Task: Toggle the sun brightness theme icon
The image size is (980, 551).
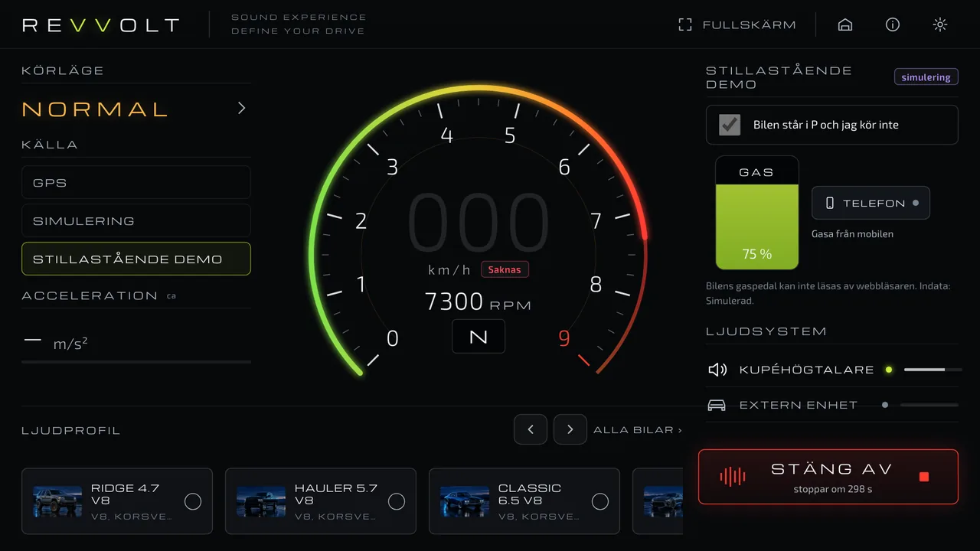Action: [940, 24]
